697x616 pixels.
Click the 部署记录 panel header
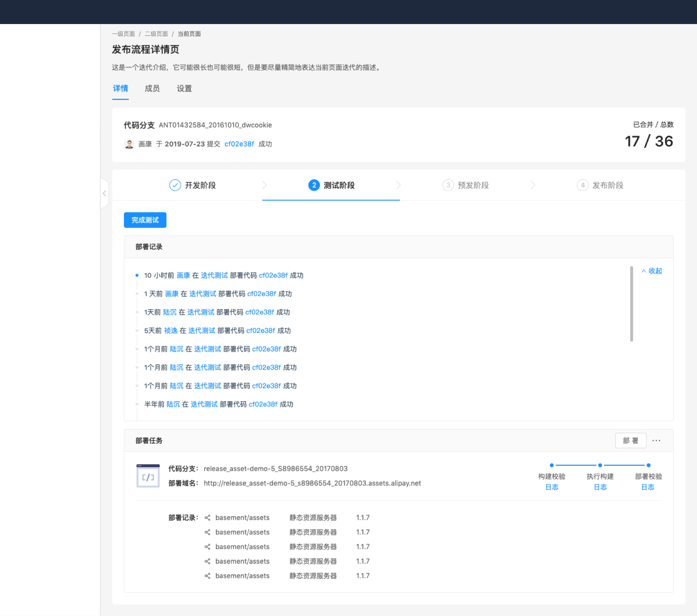[398, 247]
